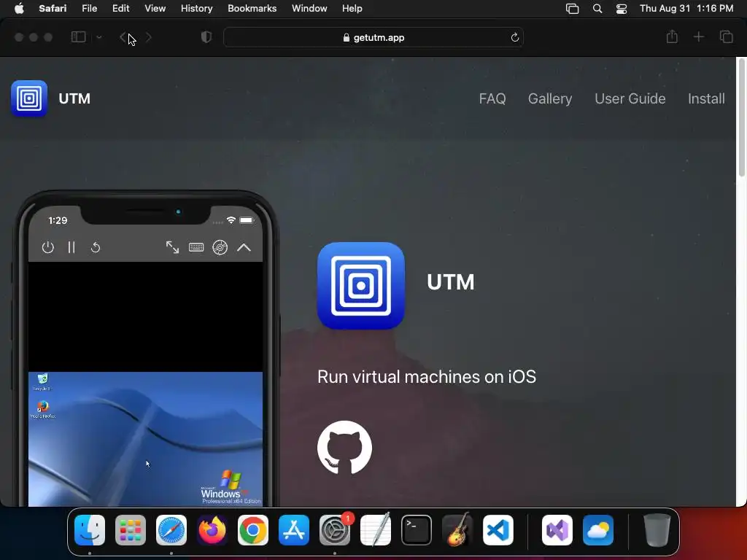Open Terminal from the Dock

coord(417,530)
